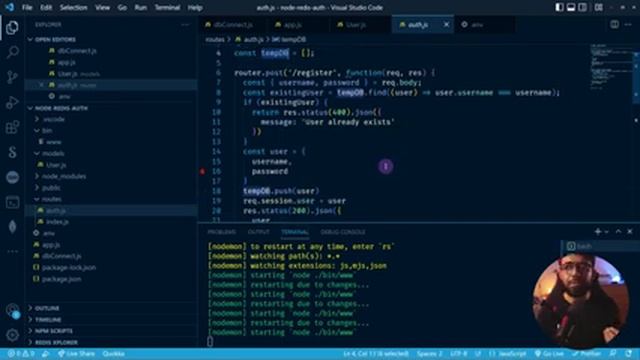Open the Run and Debug view
This screenshot has height=360, width=640.
tap(12, 102)
